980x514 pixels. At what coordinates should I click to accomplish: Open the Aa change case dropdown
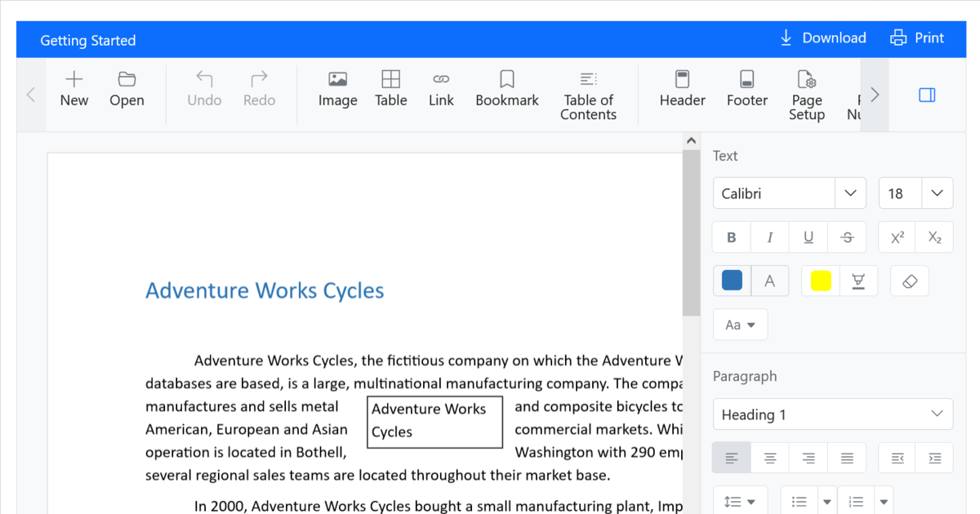click(x=740, y=325)
